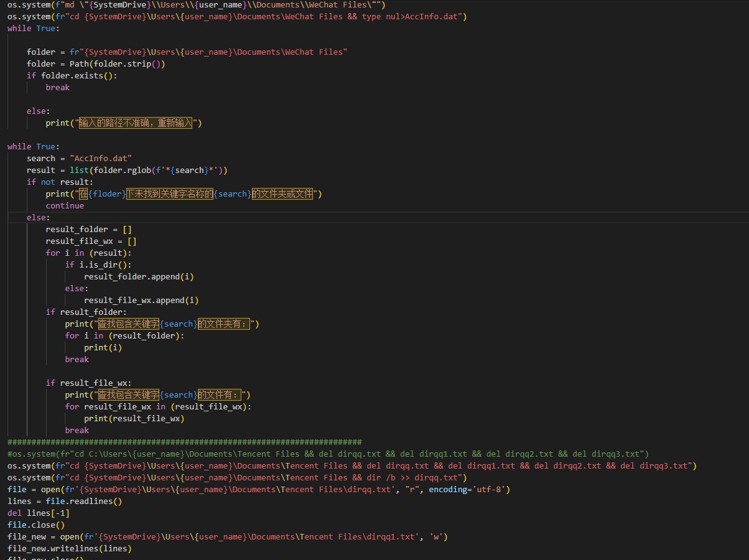The image size is (749, 560).
Task: Click the line "if i.is_dir():"
Action: click(x=98, y=264)
